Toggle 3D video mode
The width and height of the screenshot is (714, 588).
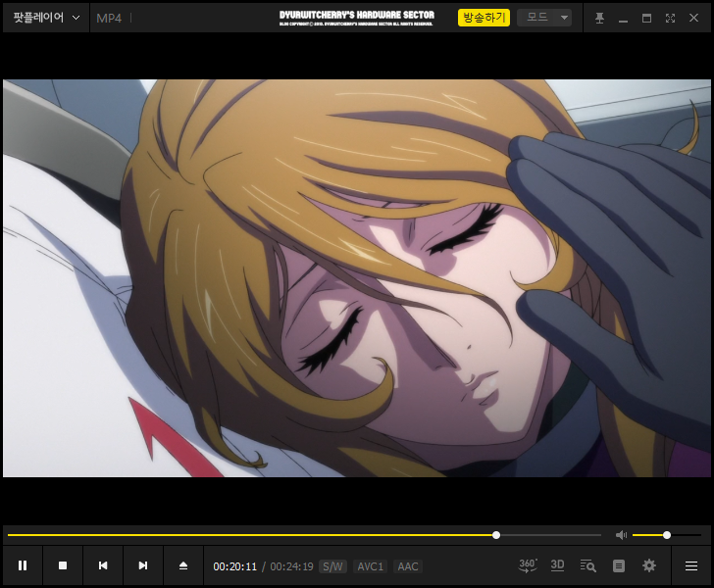click(557, 565)
